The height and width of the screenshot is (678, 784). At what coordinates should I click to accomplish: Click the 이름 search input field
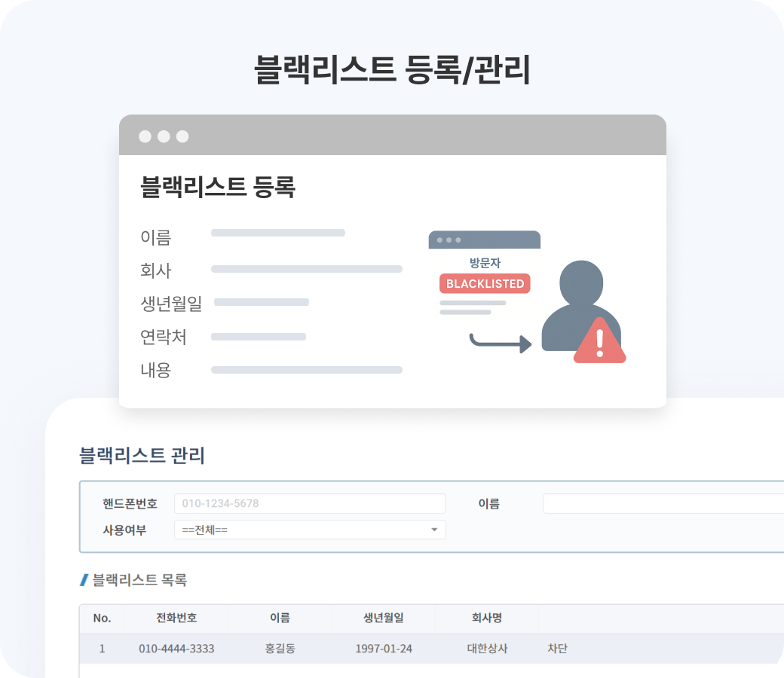coord(662,503)
